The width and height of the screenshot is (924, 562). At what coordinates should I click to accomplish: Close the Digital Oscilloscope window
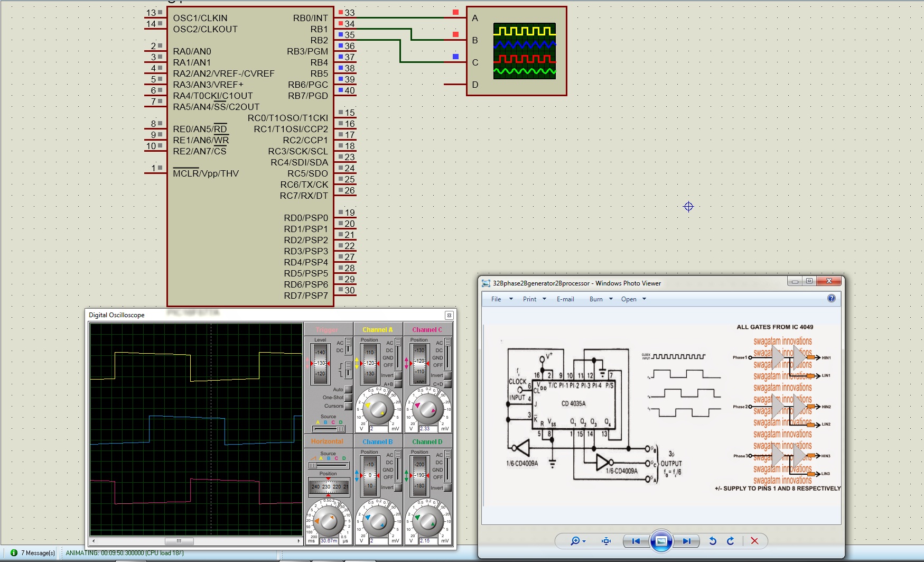pos(449,315)
